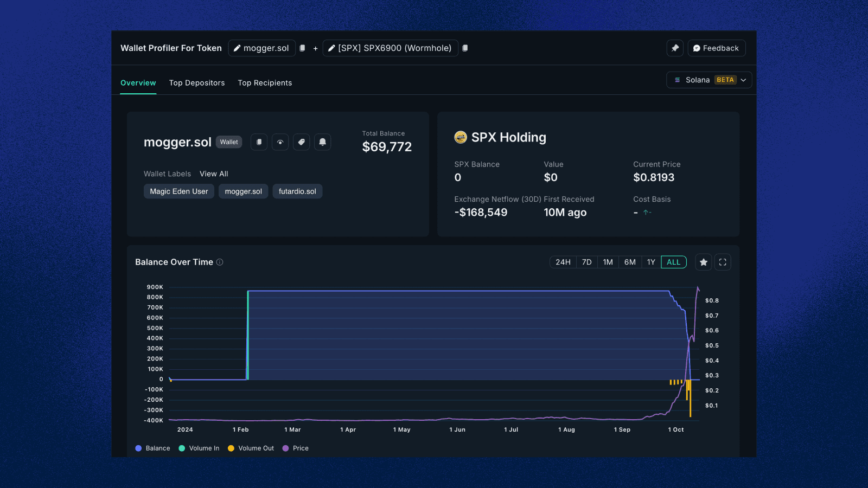Viewport: 868px width, 488px height.
Task: Open the Top Depositors tab
Action: point(197,83)
